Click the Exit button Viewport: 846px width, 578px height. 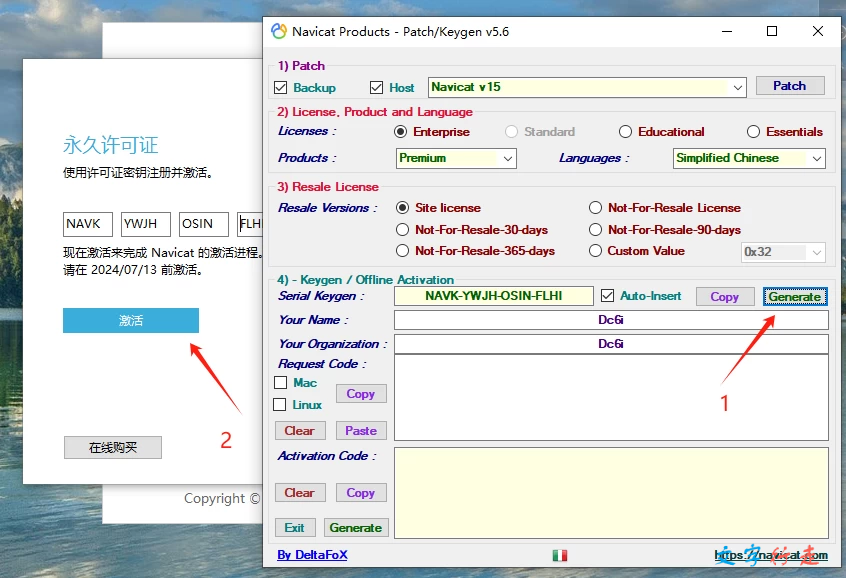295,528
